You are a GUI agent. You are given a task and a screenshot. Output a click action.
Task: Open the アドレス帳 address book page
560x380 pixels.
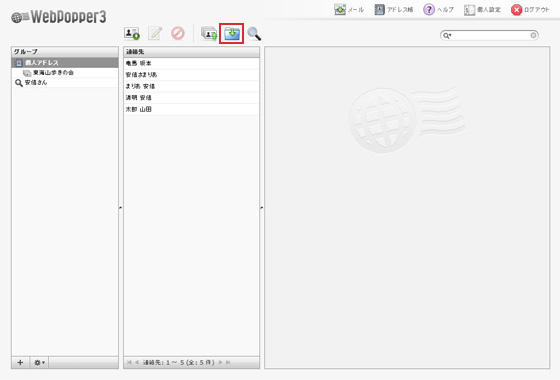[x=394, y=10]
